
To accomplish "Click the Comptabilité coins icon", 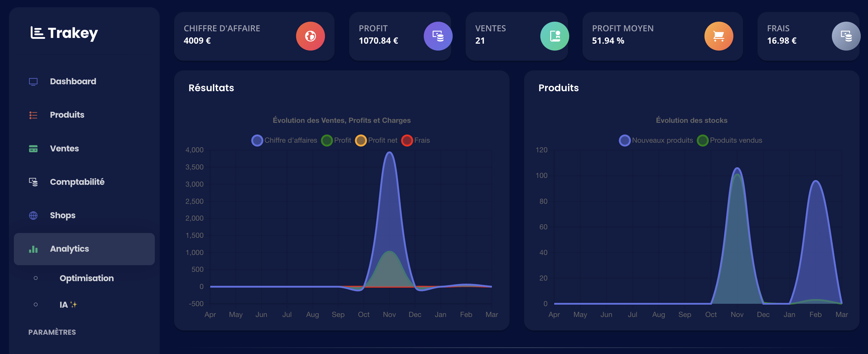I will coord(33,182).
